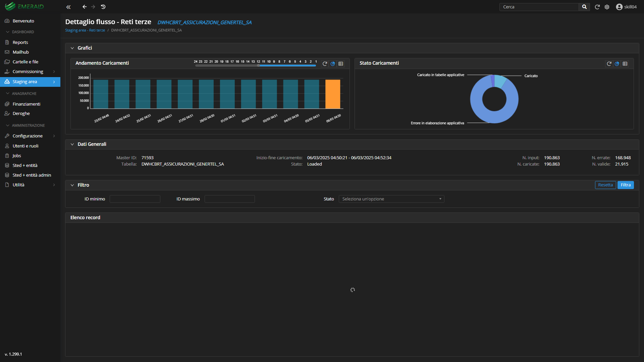Collapse the Grafici panel

pyautogui.click(x=72, y=48)
